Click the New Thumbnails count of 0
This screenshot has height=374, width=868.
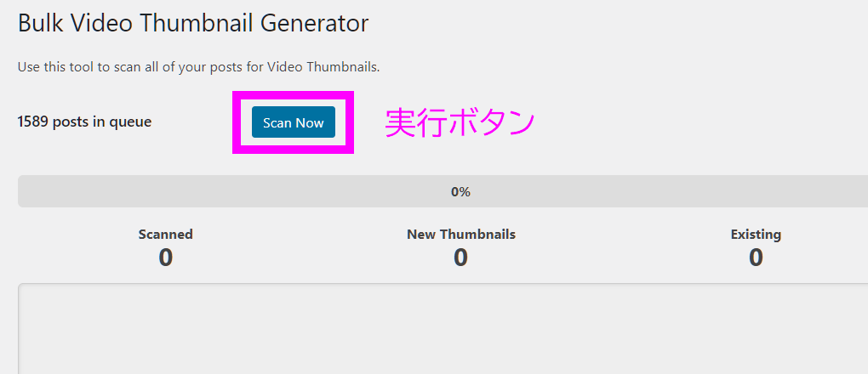click(460, 257)
